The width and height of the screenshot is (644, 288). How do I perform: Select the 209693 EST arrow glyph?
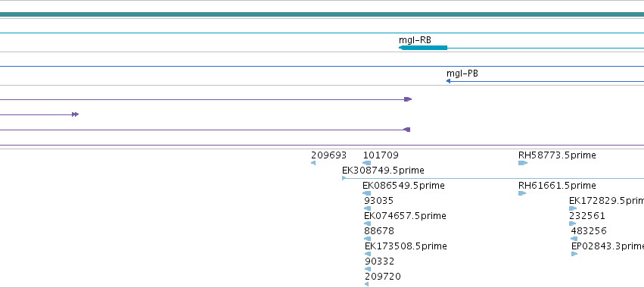click(313, 163)
